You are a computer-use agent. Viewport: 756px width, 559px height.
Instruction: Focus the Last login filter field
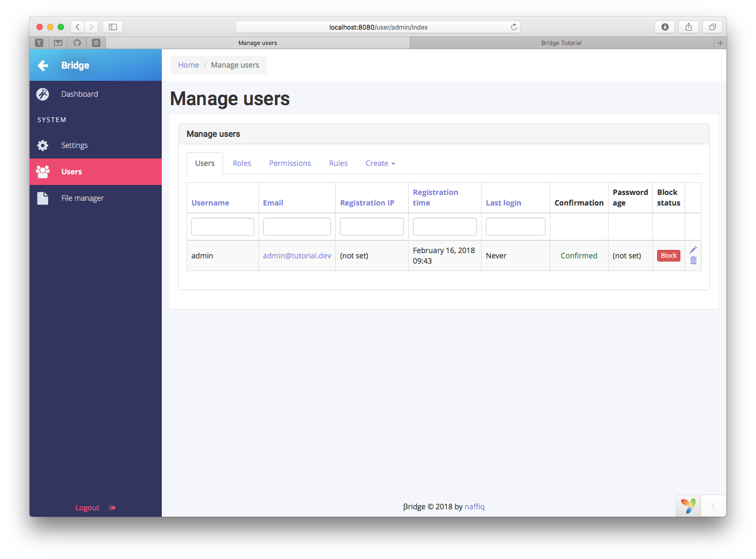click(x=515, y=227)
